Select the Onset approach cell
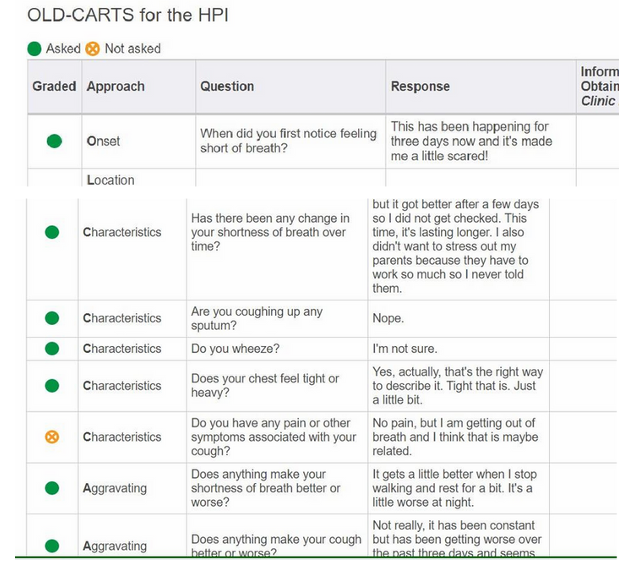The image size is (632, 569). click(139, 141)
